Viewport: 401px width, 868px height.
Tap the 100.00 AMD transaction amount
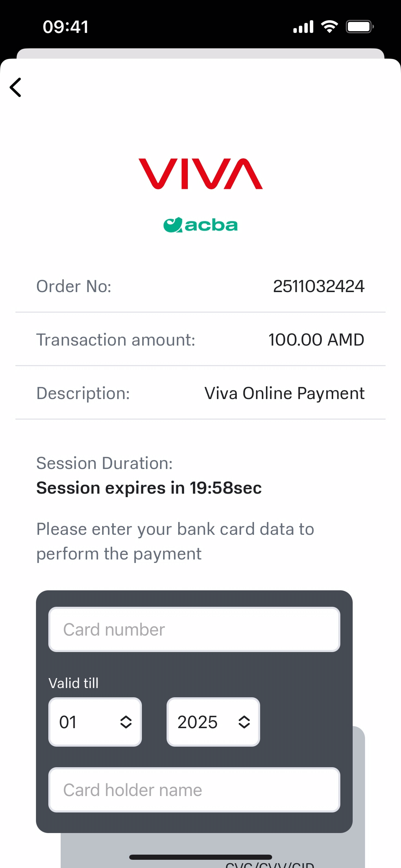click(x=316, y=340)
